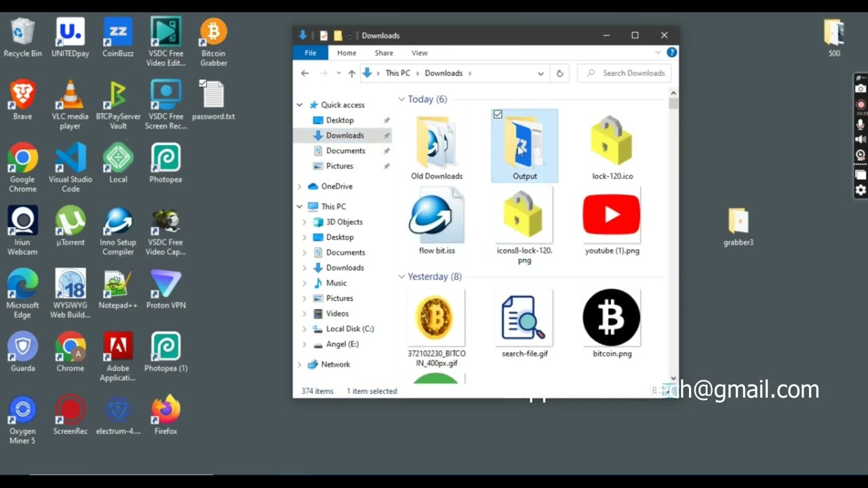868x488 pixels.
Task: Click the recorder settings gear icon
Action: 861,190
